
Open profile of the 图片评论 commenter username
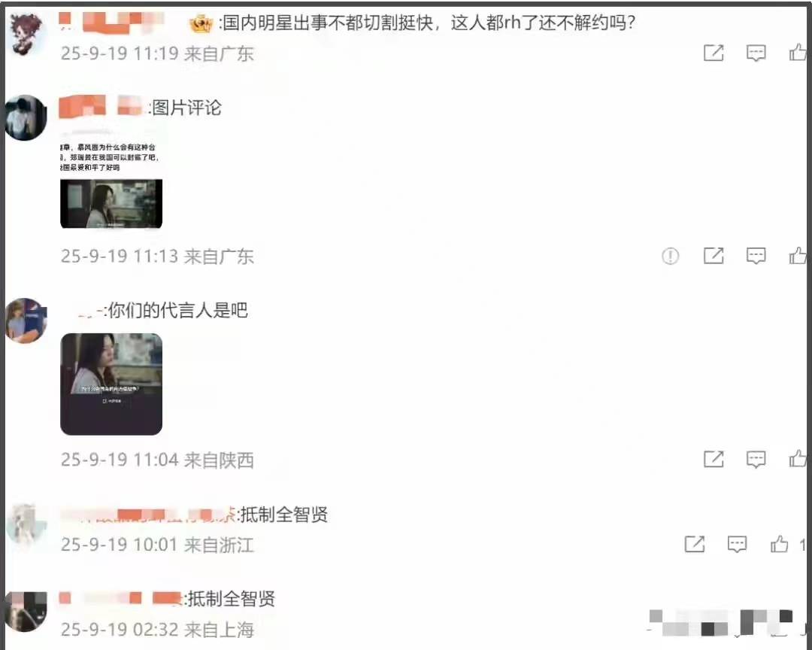101,105
